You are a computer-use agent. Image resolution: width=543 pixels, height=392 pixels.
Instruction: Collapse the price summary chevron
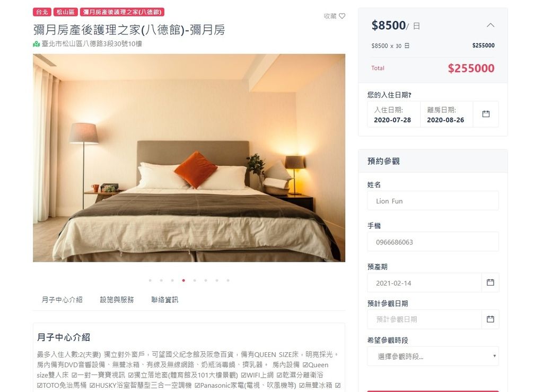click(491, 25)
